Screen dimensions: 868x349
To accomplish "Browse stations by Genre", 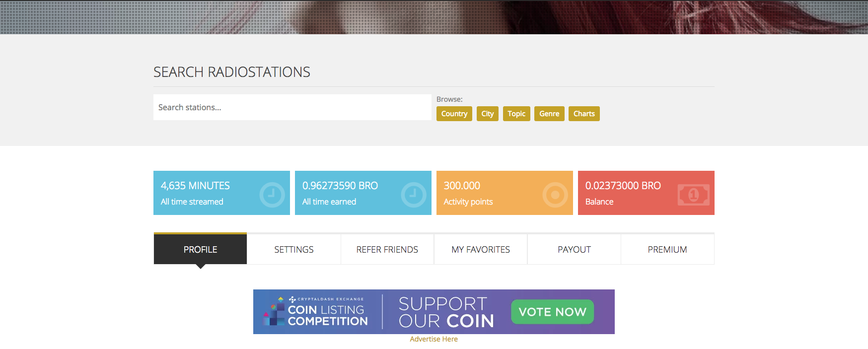I will 549,114.
